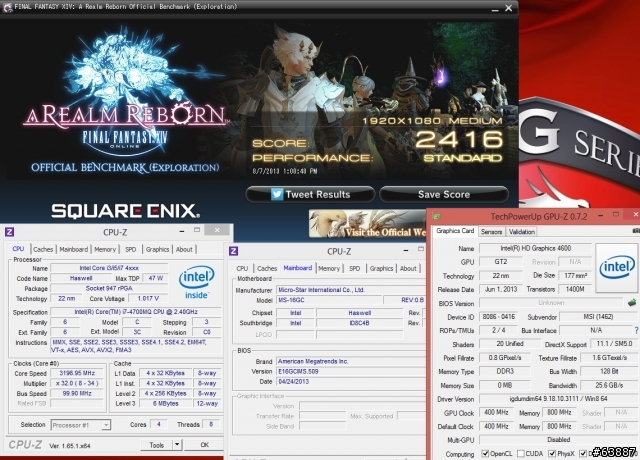Click the Bus Speed value 99.90 MHz
Viewport: 640px width, 460px height.
(x=77, y=393)
